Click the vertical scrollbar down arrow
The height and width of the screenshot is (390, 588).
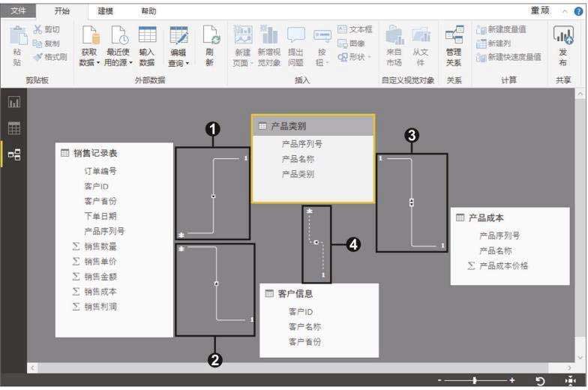coord(580,357)
